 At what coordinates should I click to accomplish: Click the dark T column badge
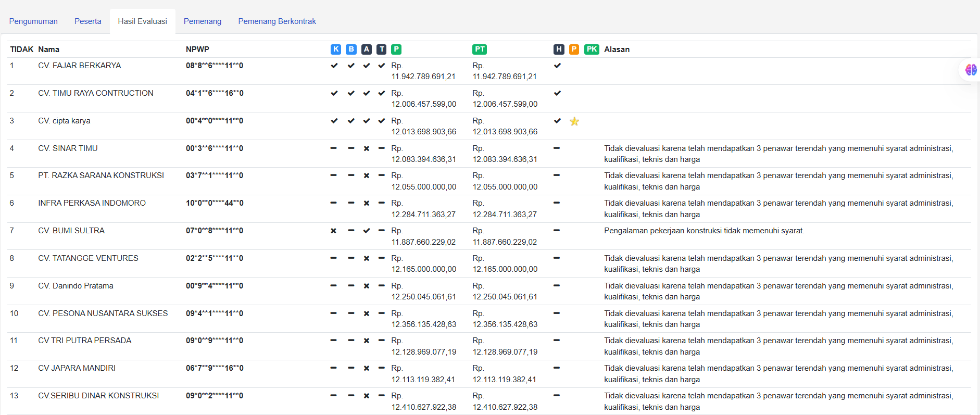coord(382,49)
